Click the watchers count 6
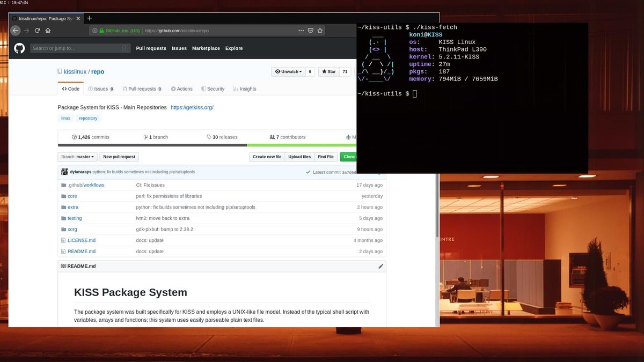Screen dimensions: 644x362 pyautogui.click(x=310, y=71)
